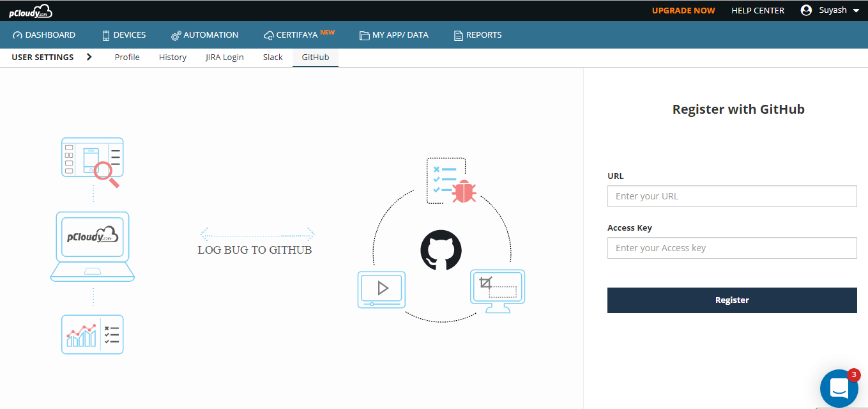Viewport: 868px width, 409px height.
Task: Switch to the History tab
Action: (x=172, y=58)
